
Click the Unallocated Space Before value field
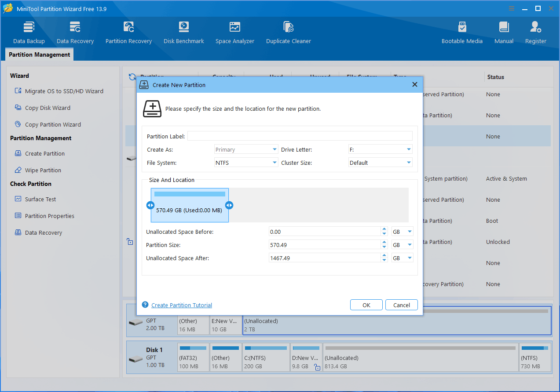point(325,232)
